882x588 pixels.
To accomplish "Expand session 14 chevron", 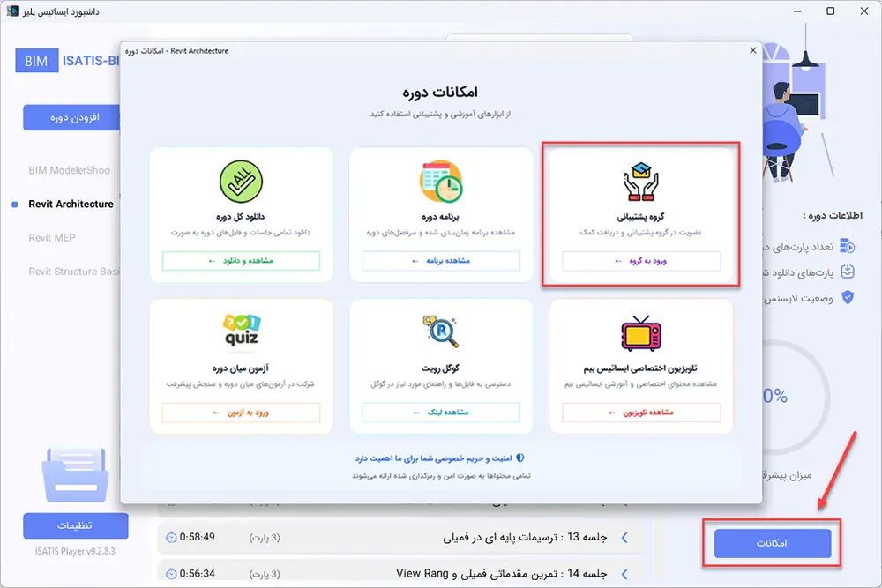I will (624, 574).
